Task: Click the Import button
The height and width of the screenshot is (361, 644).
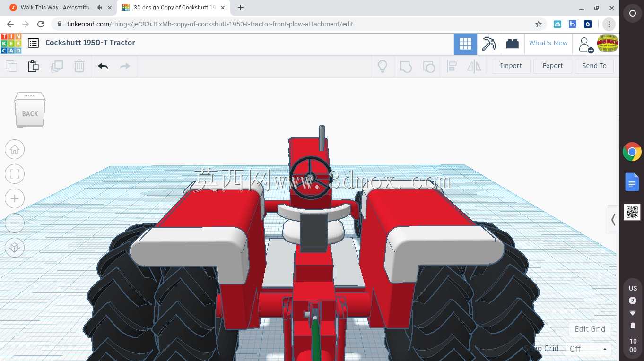Action: (x=511, y=66)
